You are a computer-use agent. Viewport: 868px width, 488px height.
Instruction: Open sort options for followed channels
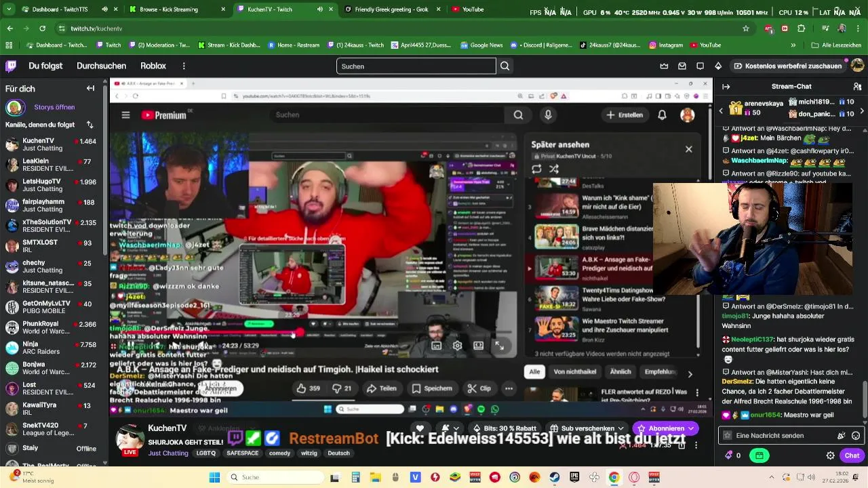coord(90,125)
